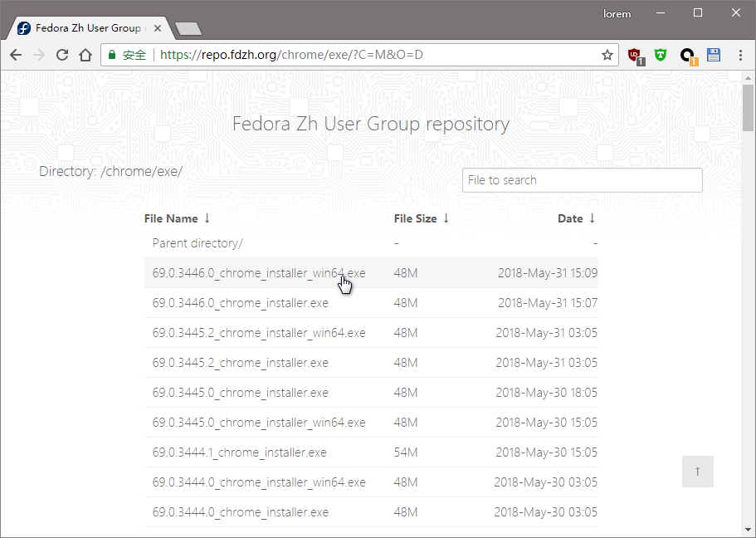Open the black circle extension with orange badge

pyautogui.click(x=688, y=56)
